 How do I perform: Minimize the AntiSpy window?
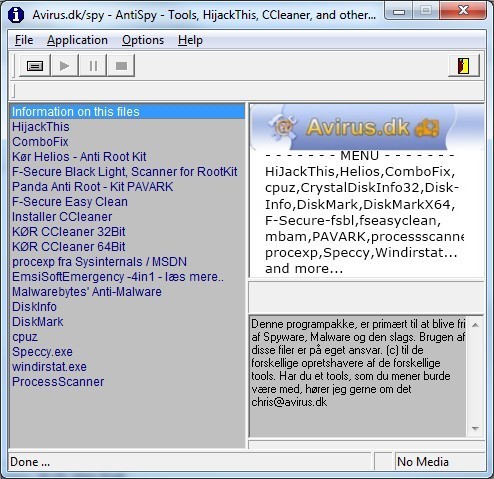click(399, 11)
